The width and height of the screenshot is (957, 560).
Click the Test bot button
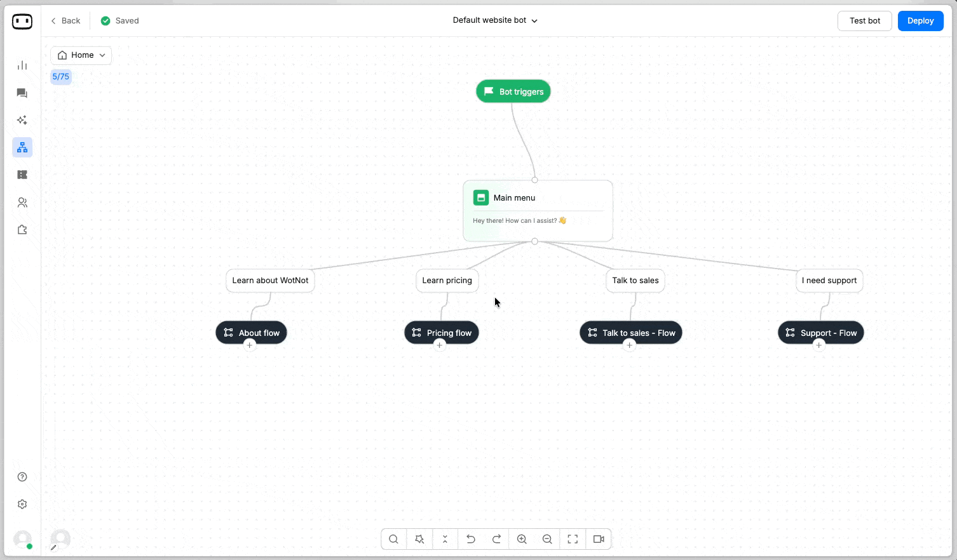[864, 21]
